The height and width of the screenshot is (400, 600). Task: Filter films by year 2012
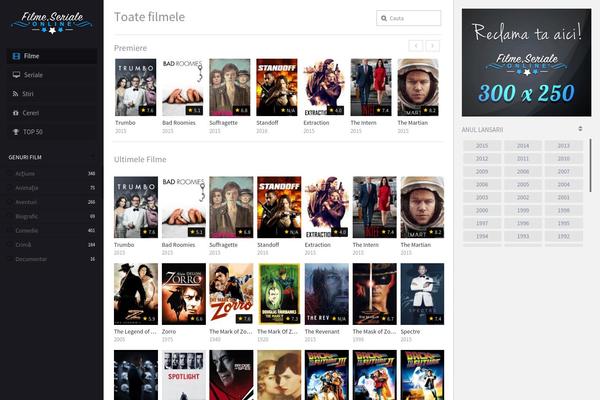tap(482, 159)
